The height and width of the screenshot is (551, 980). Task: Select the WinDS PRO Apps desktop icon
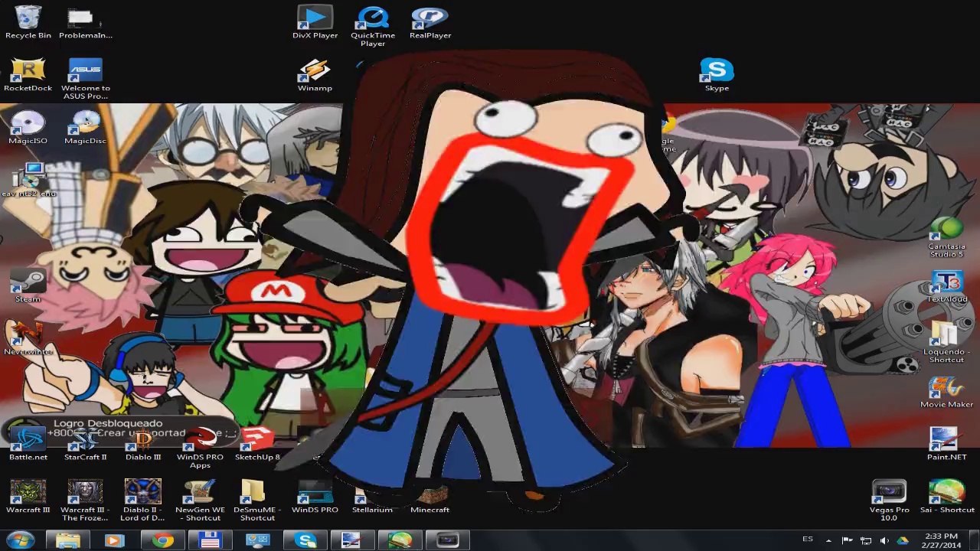coord(201,448)
